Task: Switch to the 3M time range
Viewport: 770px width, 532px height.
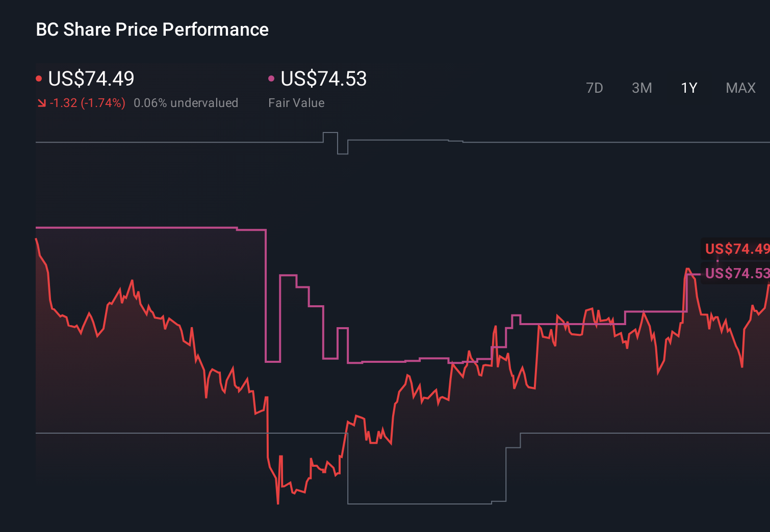Action: tap(641, 88)
